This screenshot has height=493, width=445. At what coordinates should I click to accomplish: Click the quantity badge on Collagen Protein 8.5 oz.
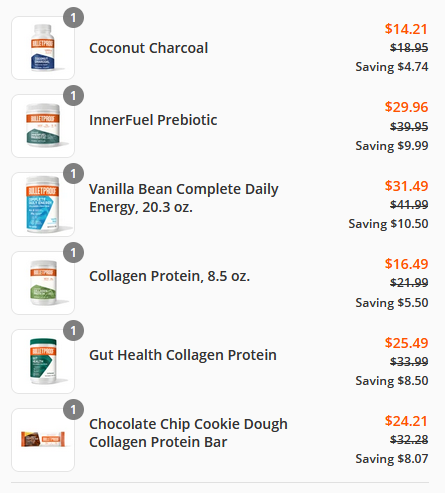point(73,252)
